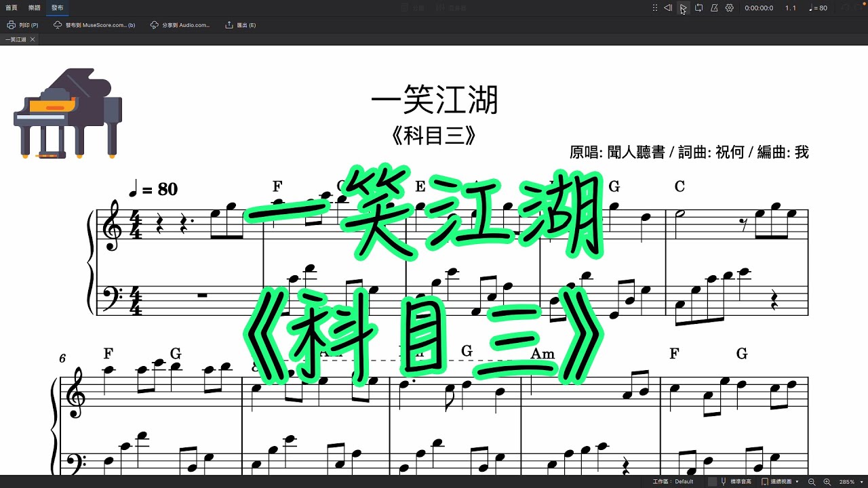The width and height of the screenshot is (868, 488).
Task: Open the 首頁 home tab
Action: pyautogui.click(x=12, y=8)
